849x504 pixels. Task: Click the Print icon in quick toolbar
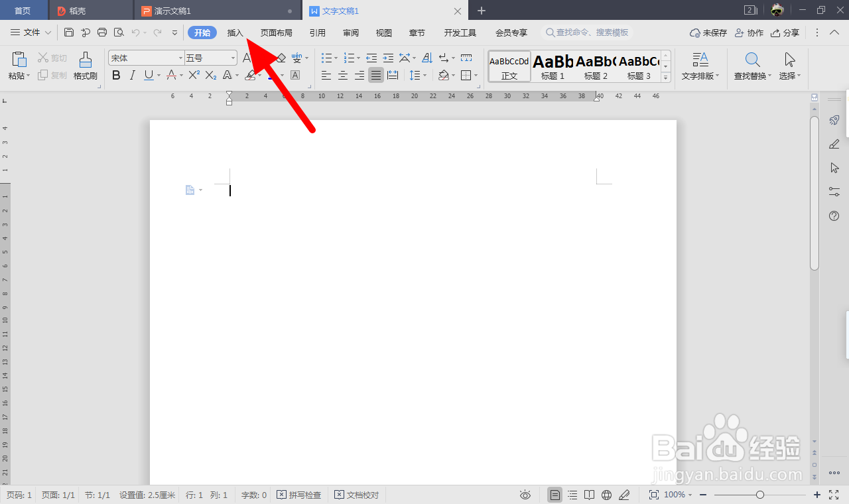coord(102,32)
